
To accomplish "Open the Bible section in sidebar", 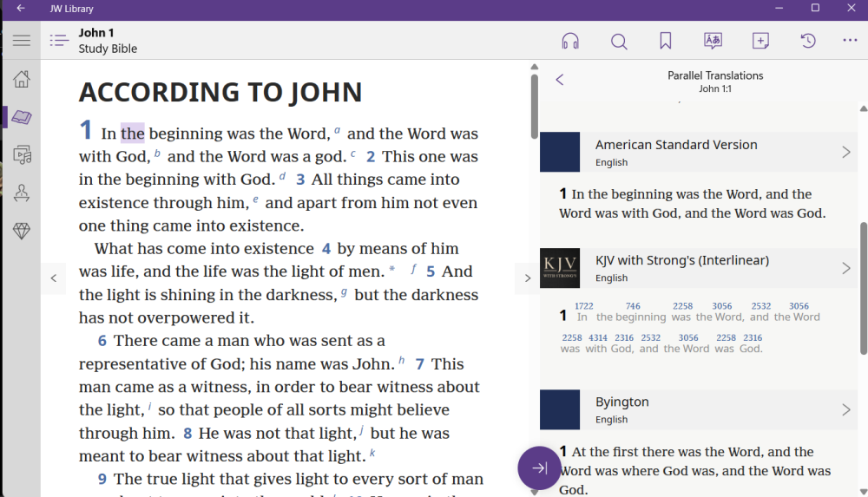I will tap(22, 117).
